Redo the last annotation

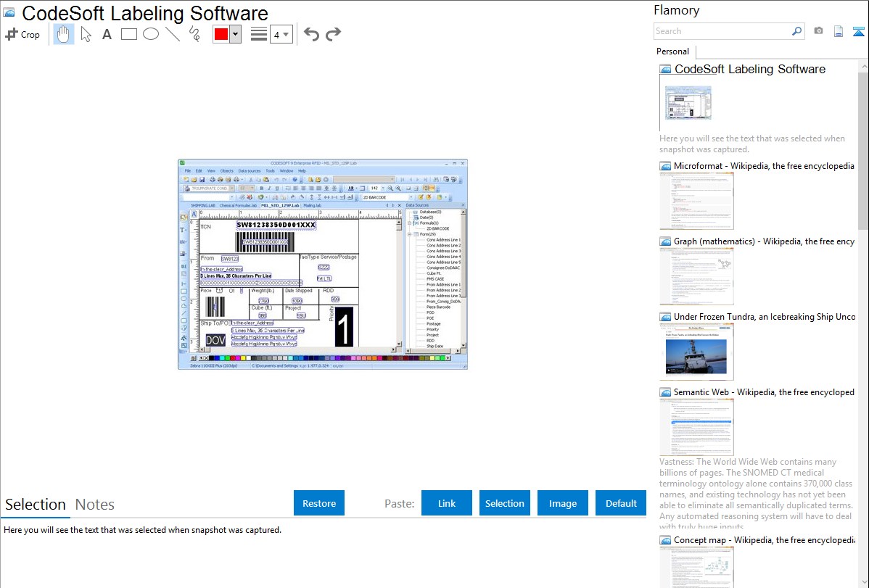pyautogui.click(x=333, y=34)
